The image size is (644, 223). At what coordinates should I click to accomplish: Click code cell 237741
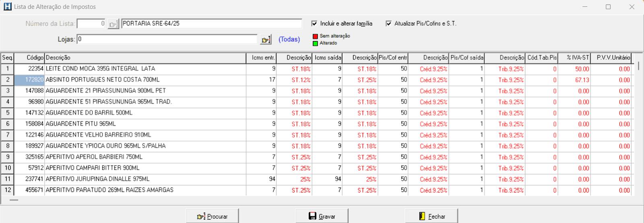(x=29, y=179)
